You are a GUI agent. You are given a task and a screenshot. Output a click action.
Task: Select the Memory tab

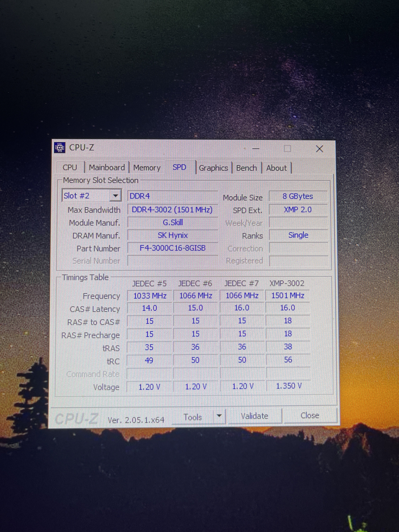pyautogui.click(x=147, y=168)
